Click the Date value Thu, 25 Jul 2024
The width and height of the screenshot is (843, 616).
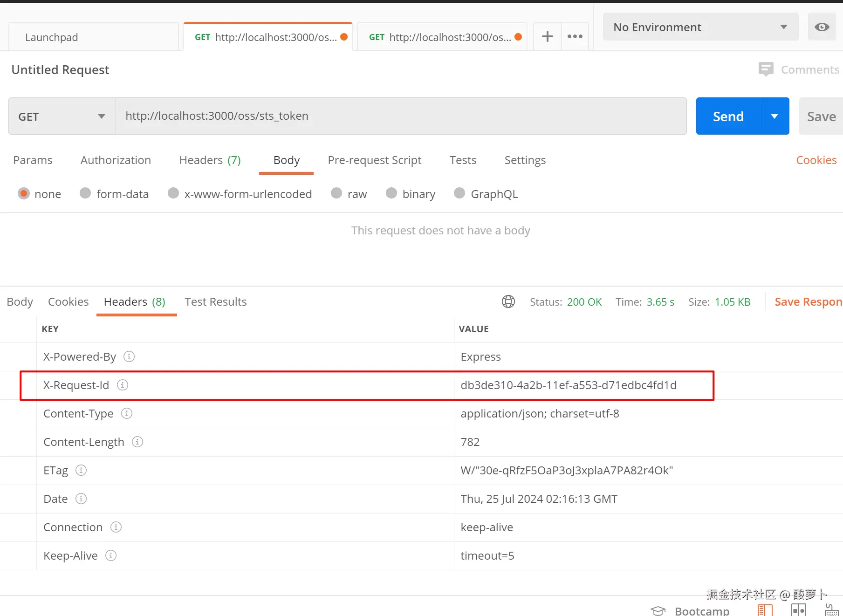539,499
